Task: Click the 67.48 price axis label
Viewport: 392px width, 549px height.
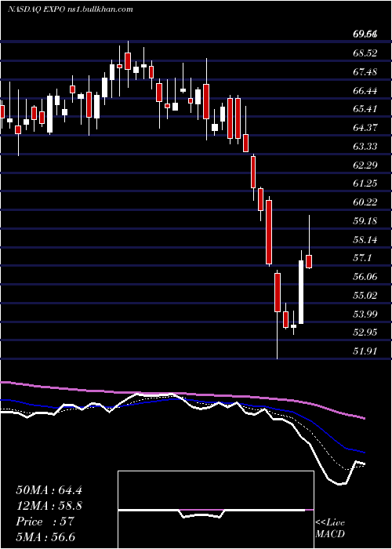Action: point(365,72)
